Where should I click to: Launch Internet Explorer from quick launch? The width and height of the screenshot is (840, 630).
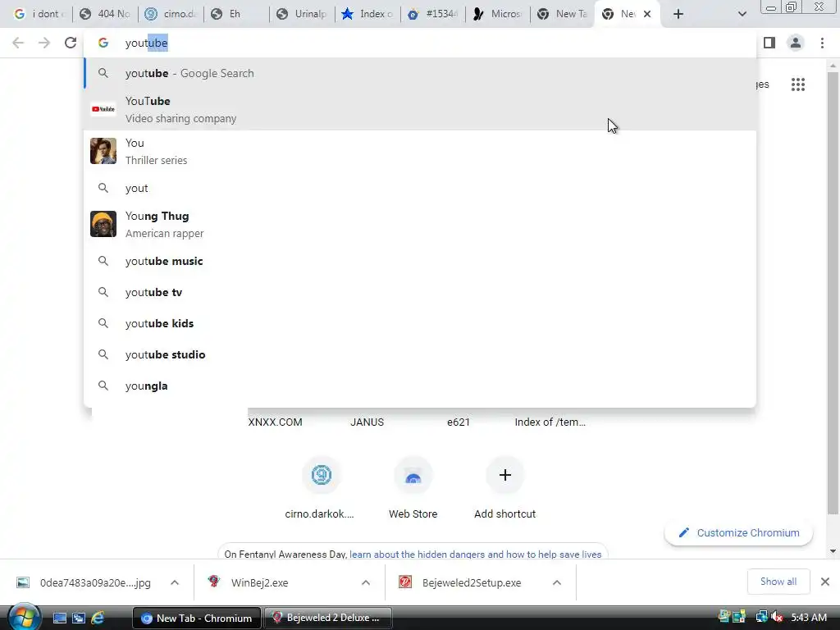click(98, 619)
